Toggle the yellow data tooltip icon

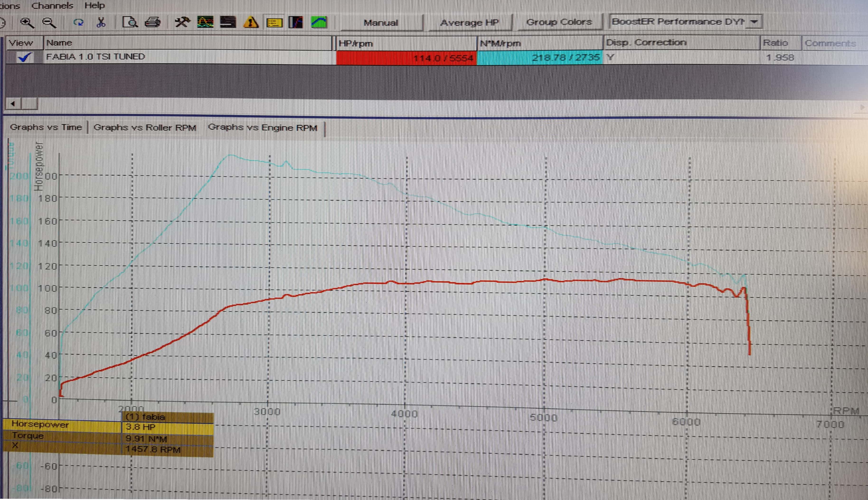pyautogui.click(x=274, y=23)
